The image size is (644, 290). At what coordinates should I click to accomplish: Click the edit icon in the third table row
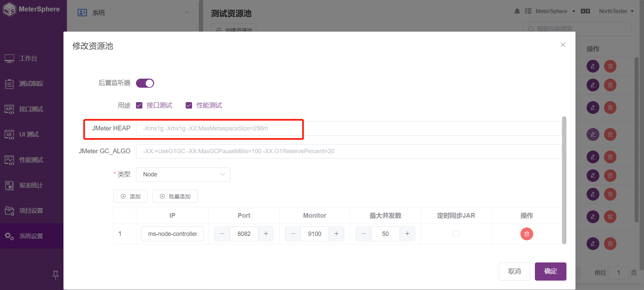click(x=593, y=108)
